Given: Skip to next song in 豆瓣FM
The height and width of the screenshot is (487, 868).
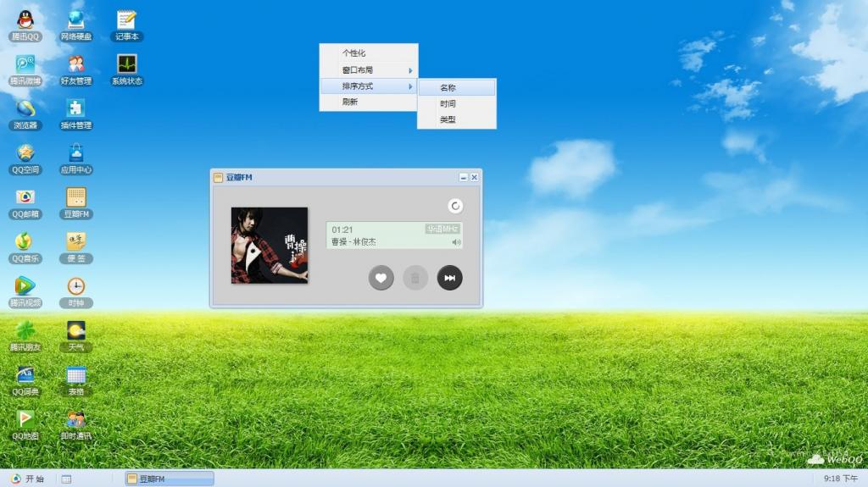Looking at the screenshot, I should (x=449, y=278).
